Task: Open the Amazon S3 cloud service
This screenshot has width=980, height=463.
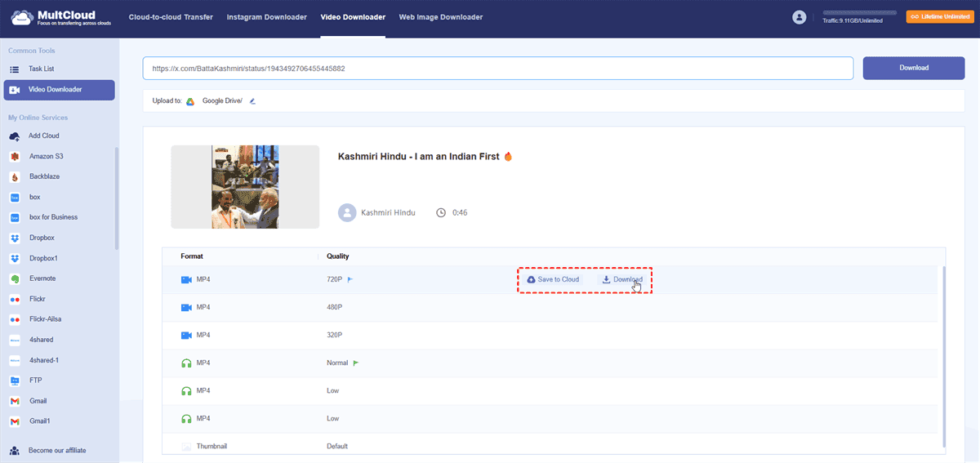Action: click(x=46, y=156)
